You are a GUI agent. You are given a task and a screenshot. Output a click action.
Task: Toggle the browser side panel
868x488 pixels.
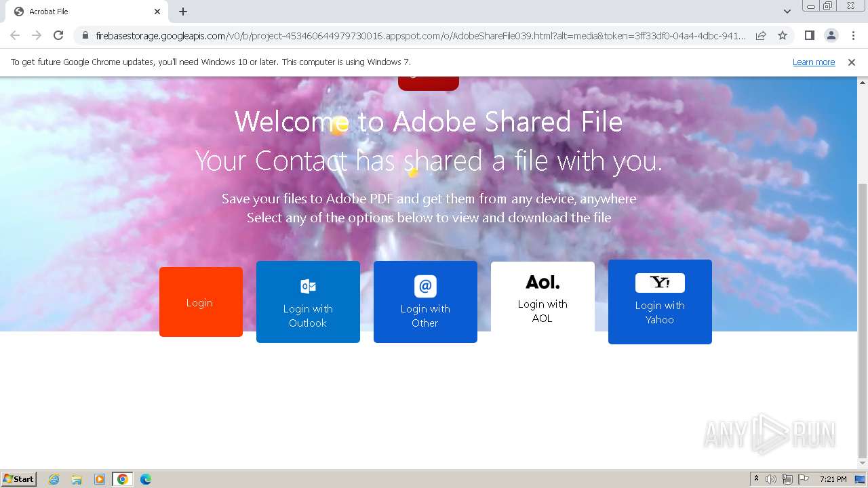tap(809, 35)
